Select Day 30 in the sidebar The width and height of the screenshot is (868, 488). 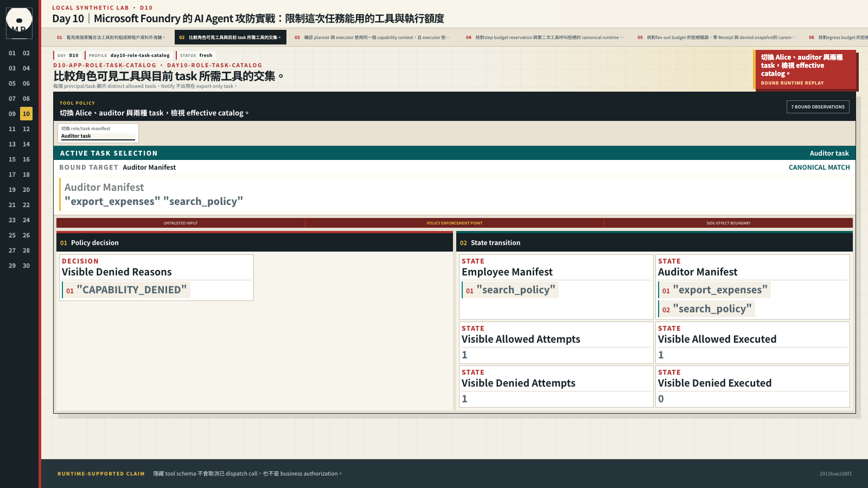(26, 266)
